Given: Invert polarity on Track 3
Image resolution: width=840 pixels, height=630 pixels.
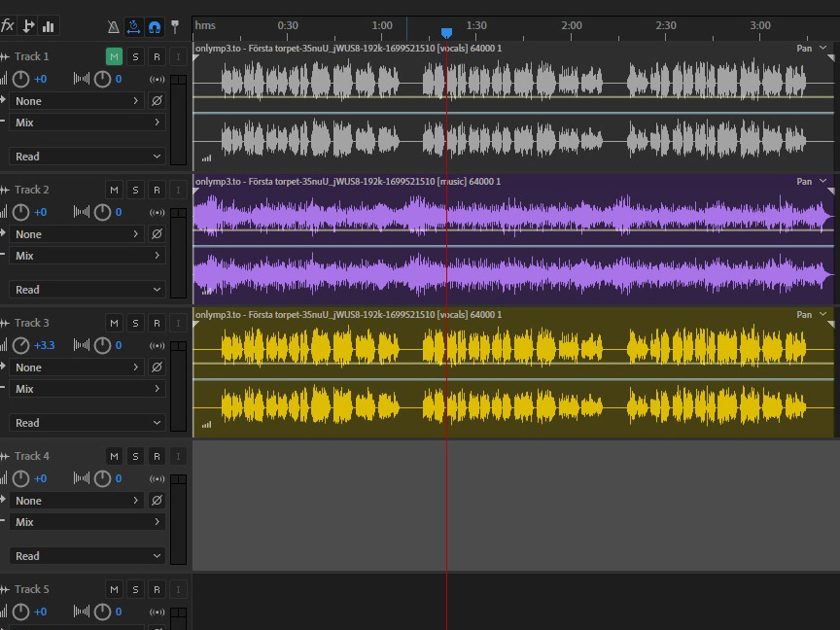Looking at the screenshot, I should 157,367.
